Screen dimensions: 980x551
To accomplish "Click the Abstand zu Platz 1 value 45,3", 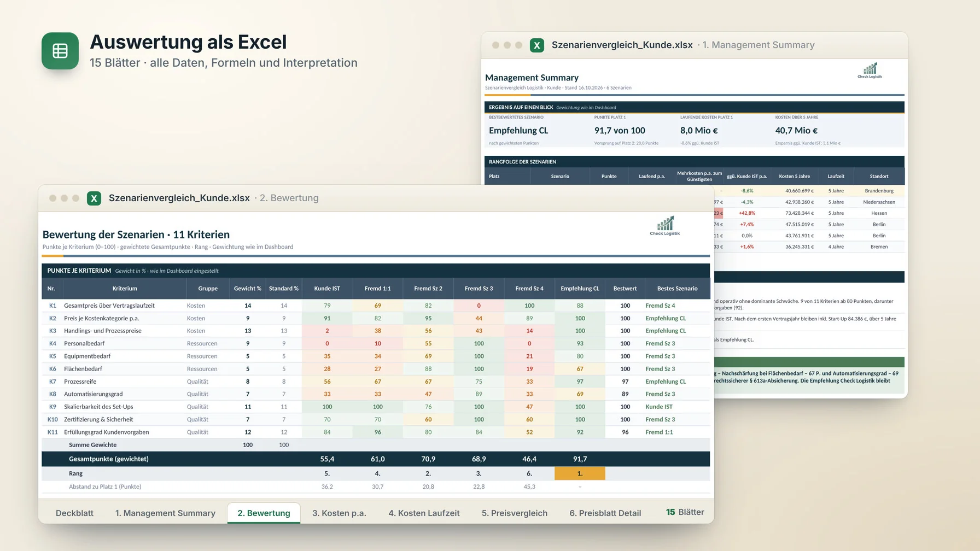I will click(x=529, y=486).
